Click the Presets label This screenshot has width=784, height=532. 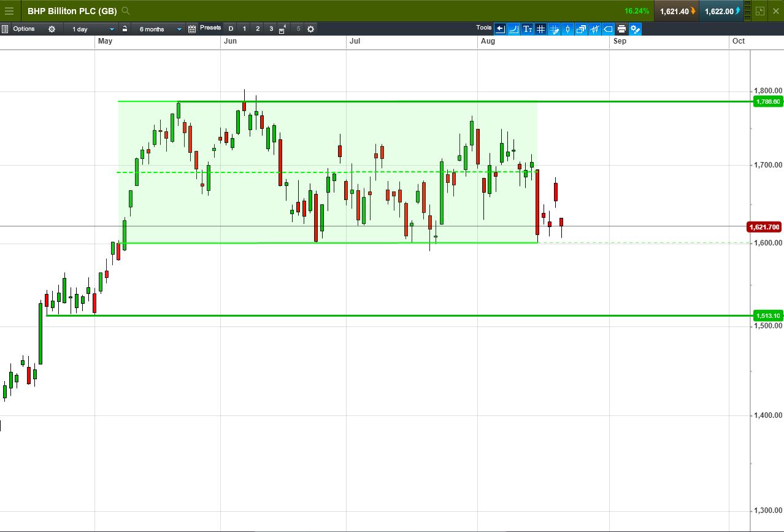210,28
